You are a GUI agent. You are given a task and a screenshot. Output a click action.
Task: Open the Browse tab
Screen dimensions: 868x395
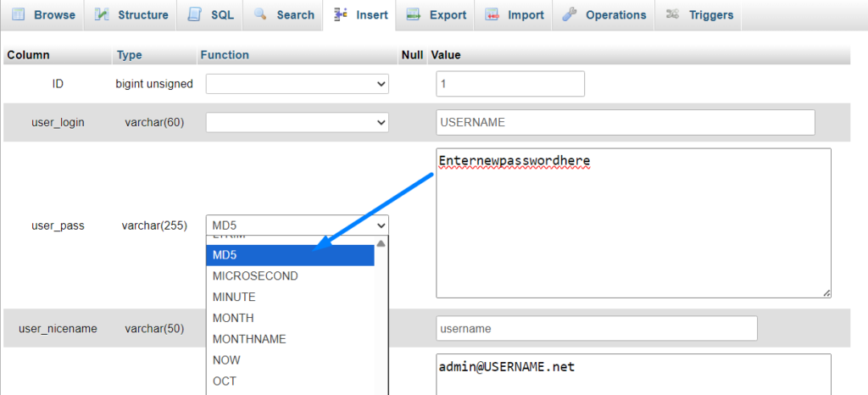(42, 15)
